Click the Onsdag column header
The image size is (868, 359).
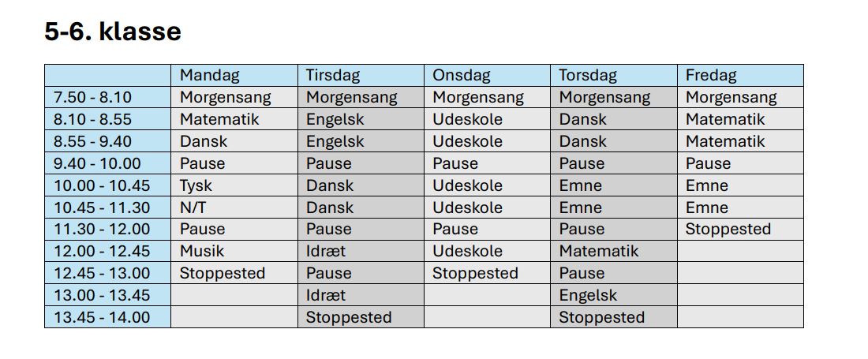pos(486,76)
